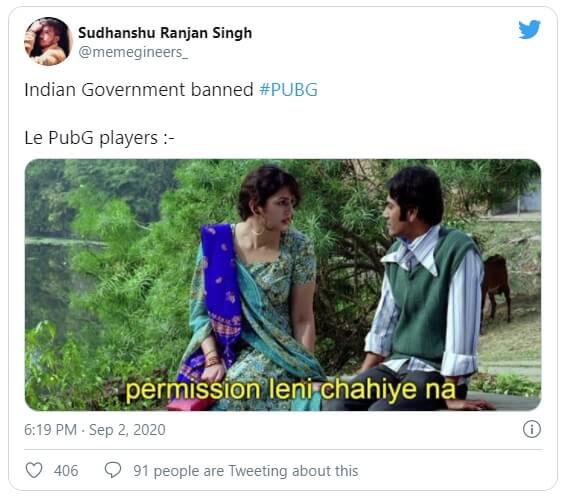Open 91 people are Tweeting about this

pyautogui.click(x=245, y=471)
